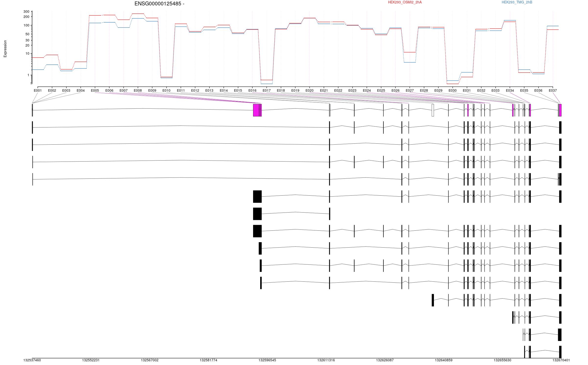Click exon label E002
Image resolution: width=588 pixels, height=365 pixels.
52,90
